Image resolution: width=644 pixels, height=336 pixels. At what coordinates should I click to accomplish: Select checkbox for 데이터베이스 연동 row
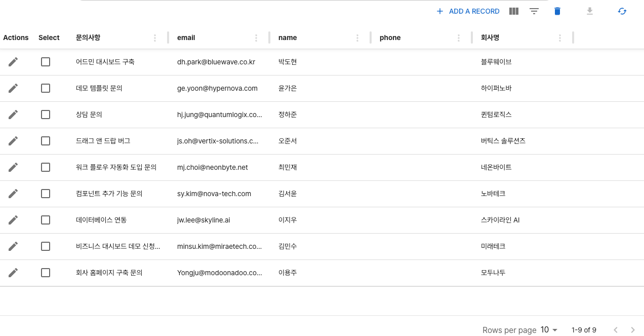[x=46, y=220]
